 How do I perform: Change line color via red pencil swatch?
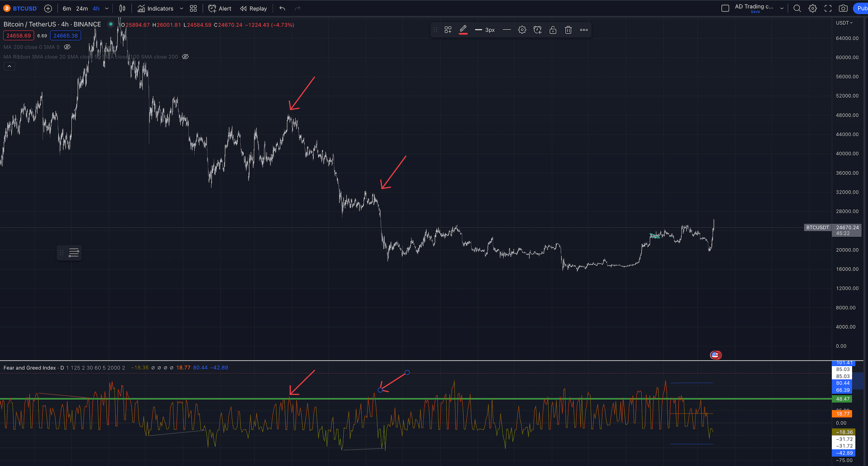click(x=463, y=30)
